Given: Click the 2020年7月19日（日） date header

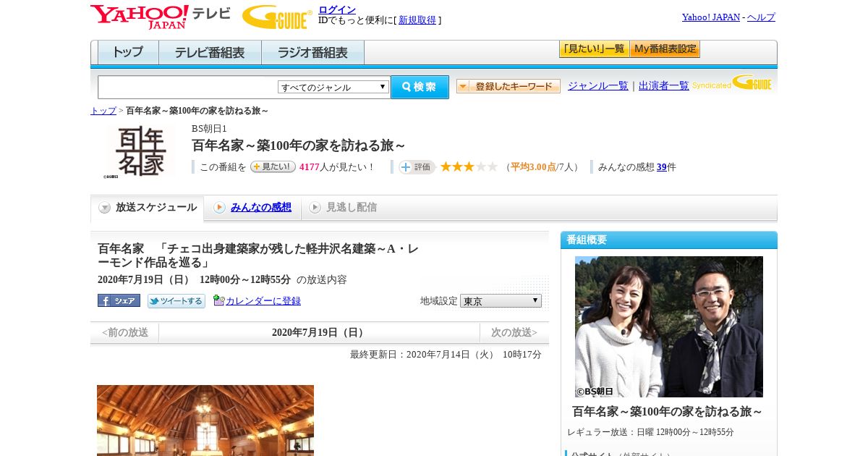Looking at the screenshot, I should (x=319, y=332).
